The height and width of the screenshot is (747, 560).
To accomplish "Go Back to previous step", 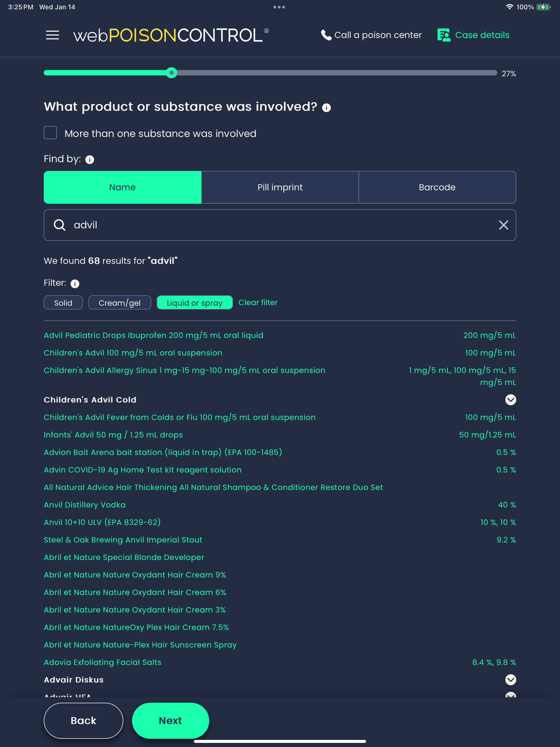I will [83, 721].
